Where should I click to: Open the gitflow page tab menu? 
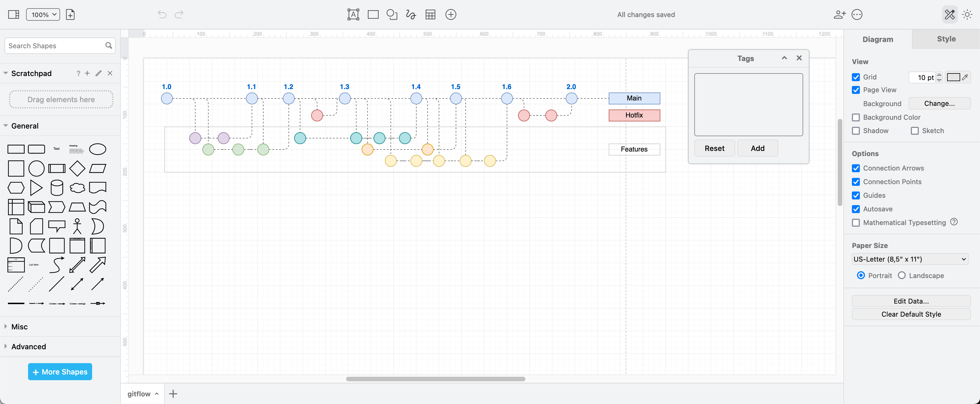coord(156,394)
